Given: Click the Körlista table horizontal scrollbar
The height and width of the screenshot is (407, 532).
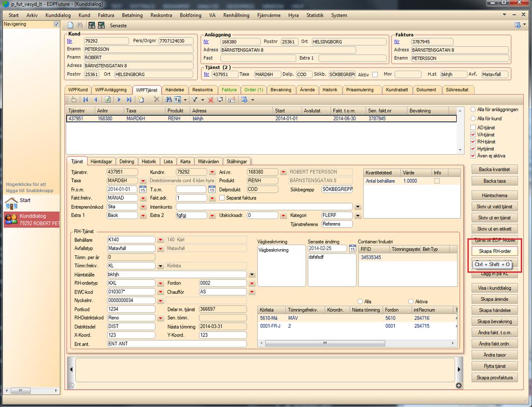Looking at the screenshot, I should tap(325, 343).
